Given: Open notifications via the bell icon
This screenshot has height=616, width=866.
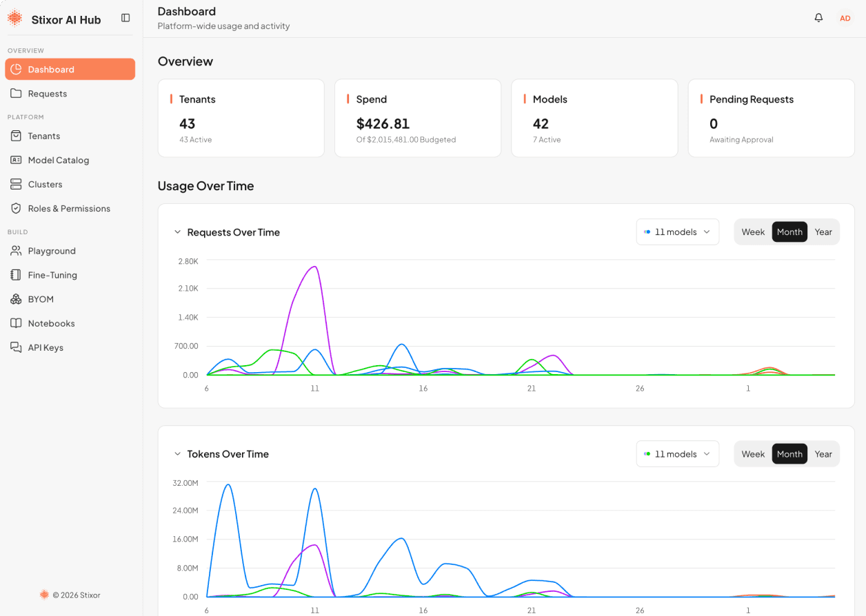Looking at the screenshot, I should pyautogui.click(x=818, y=18).
